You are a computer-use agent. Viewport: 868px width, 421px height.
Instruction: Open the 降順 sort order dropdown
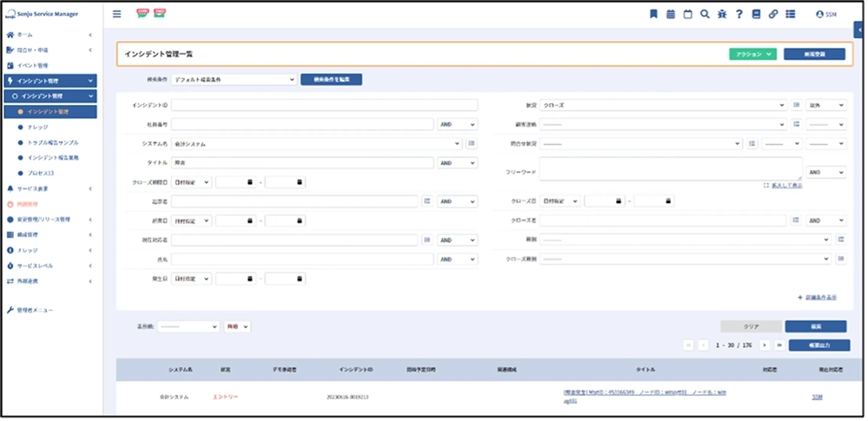(237, 327)
